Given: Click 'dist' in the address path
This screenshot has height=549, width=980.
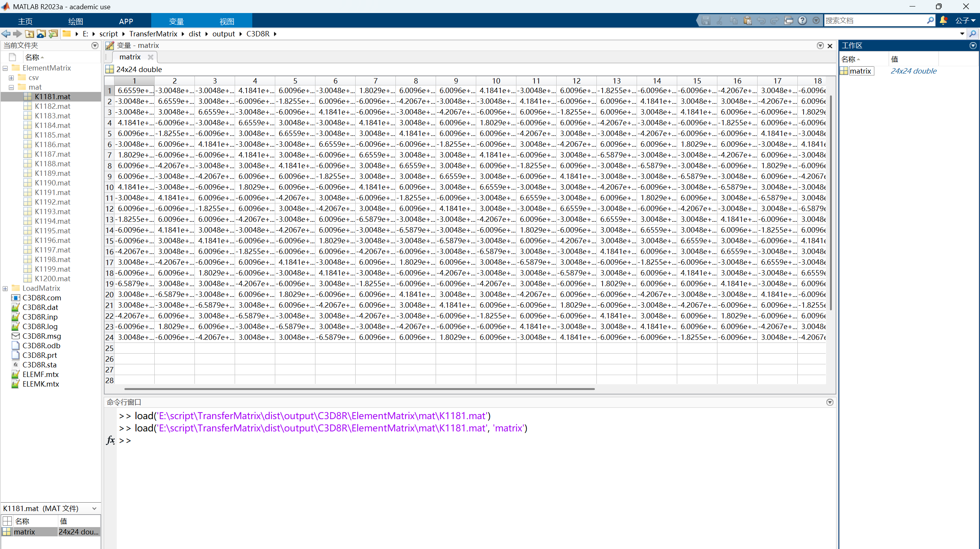Looking at the screenshot, I should (195, 34).
